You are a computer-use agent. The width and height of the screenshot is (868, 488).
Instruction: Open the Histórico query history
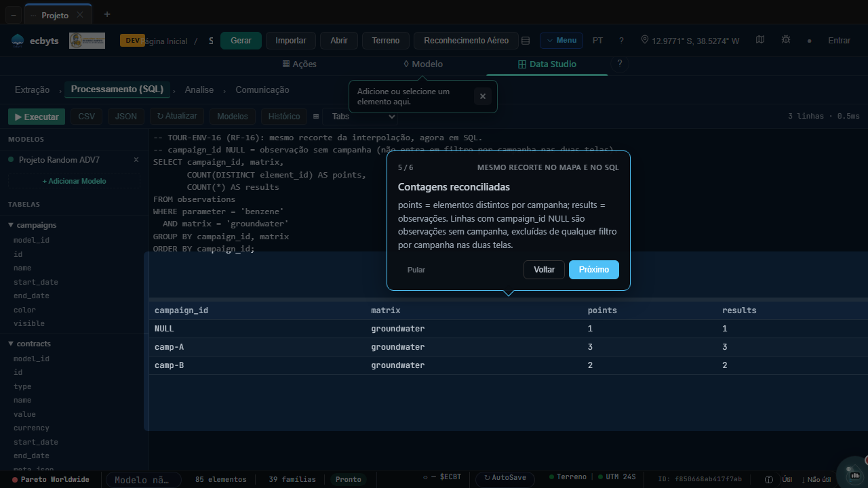click(x=284, y=117)
